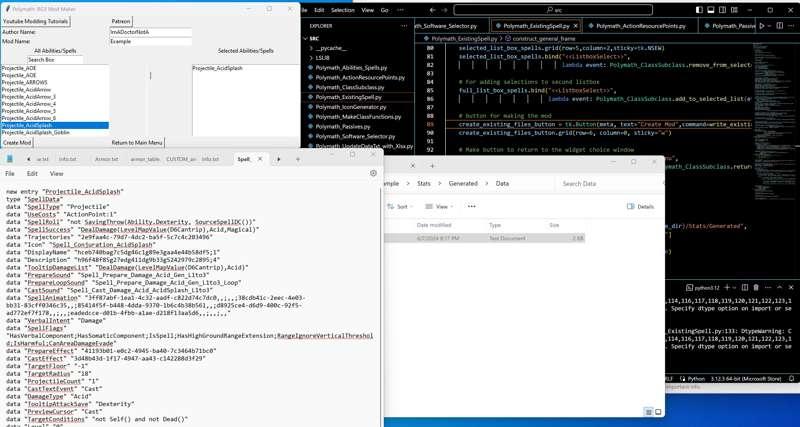Toggle File Explorer Details pane

tap(641, 207)
